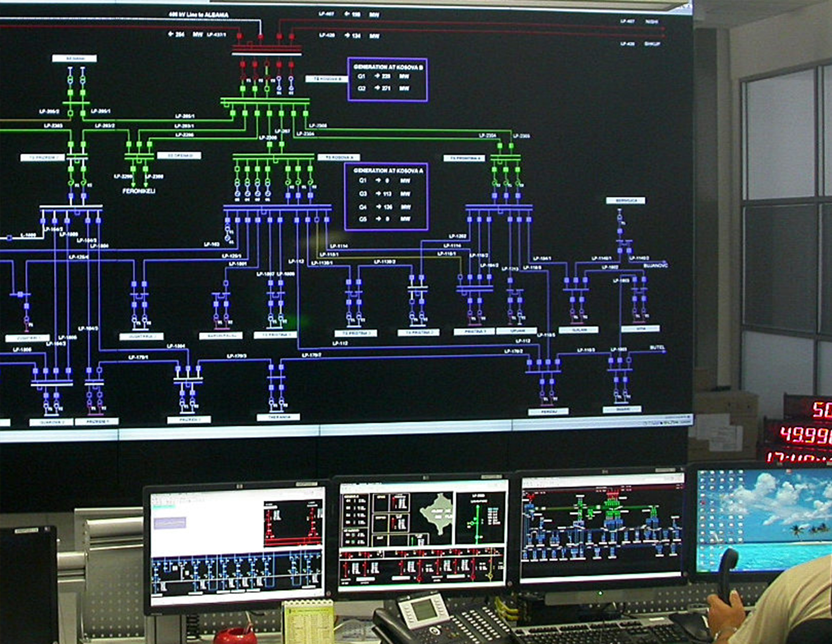Open SHARRI station label
832x644 pixels.
[622, 409]
